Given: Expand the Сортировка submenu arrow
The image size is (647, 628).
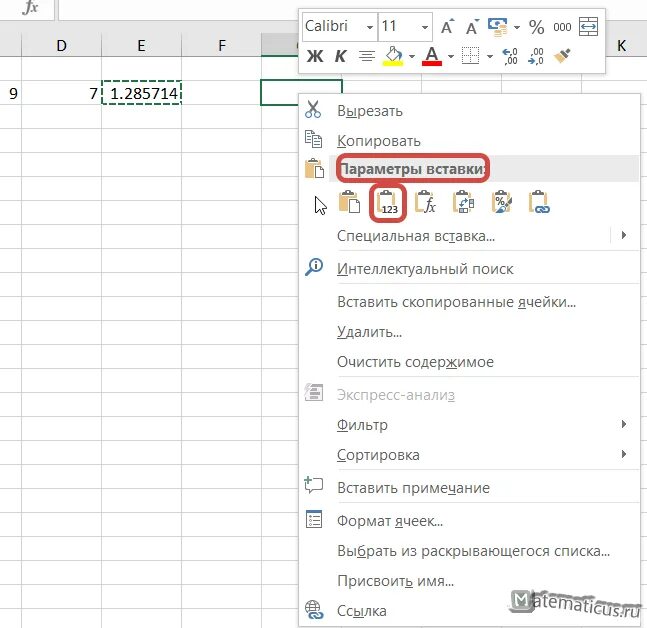Looking at the screenshot, I should [624, 454].
